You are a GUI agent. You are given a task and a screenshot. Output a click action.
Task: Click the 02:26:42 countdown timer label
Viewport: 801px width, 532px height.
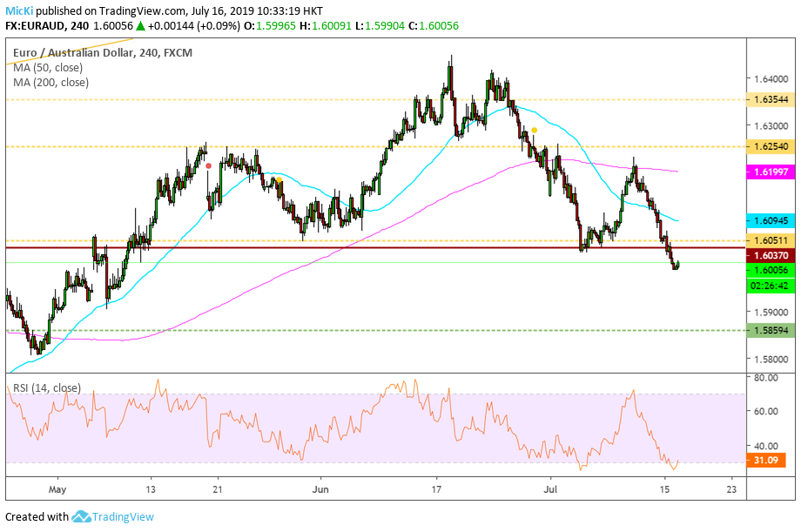tap(771, 286)
